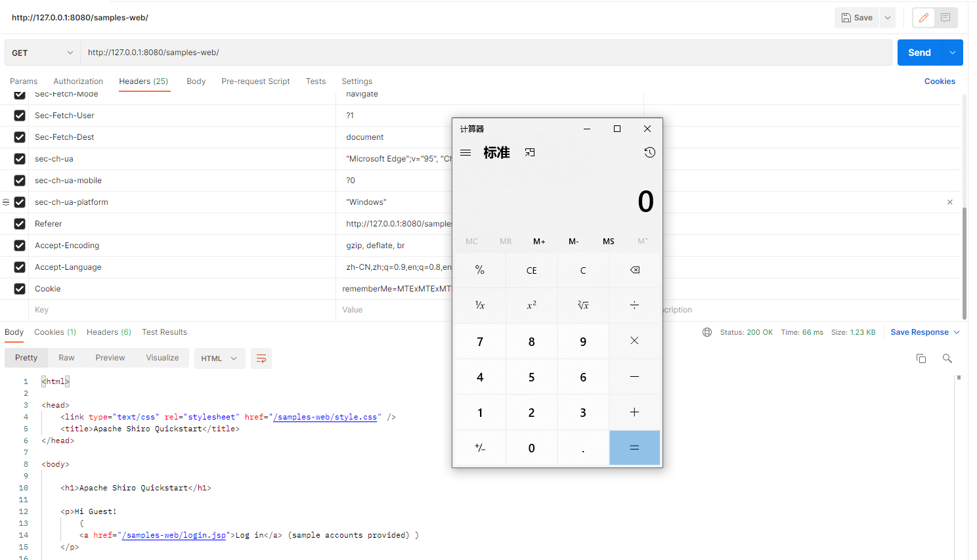Click the Calculator reciprocal 1/x key
Screen dimensions: 977x560
(480, 305)
